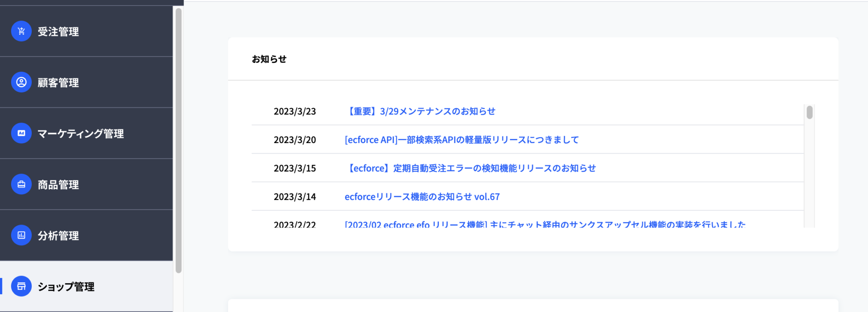Click the ecforce API 軽量版リリース announcement
Viewport: 868px width, 312px height.
[x=462, y=139]
